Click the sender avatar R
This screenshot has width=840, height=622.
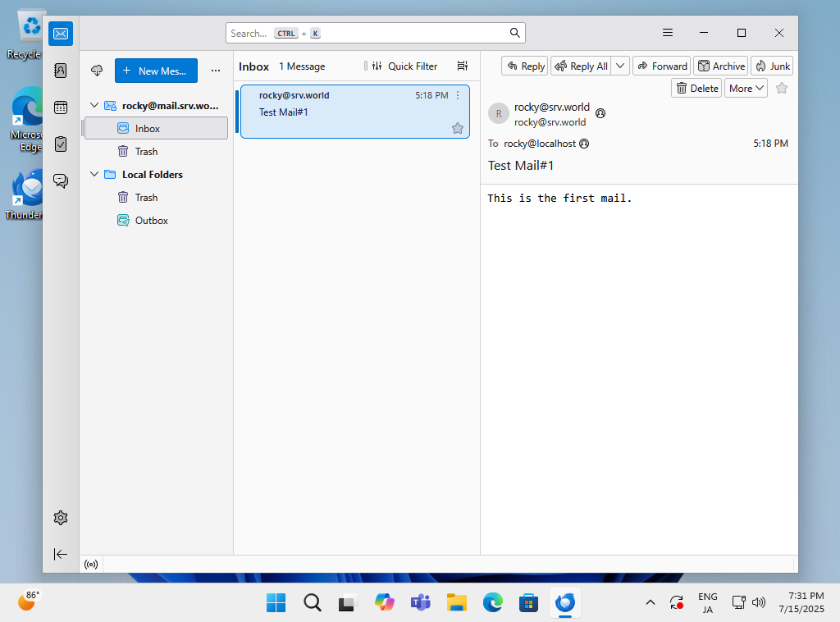(499, 113)
